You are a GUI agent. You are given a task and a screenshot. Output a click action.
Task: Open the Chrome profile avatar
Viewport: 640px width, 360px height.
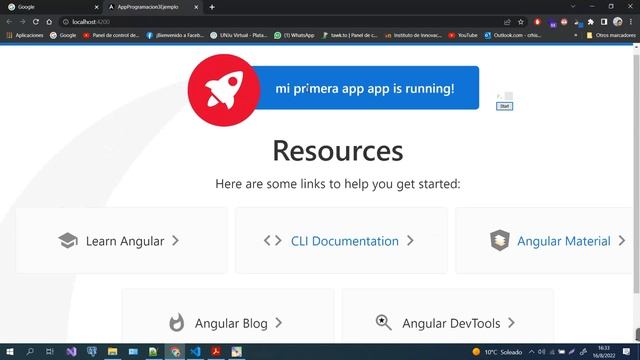[618, 22]
